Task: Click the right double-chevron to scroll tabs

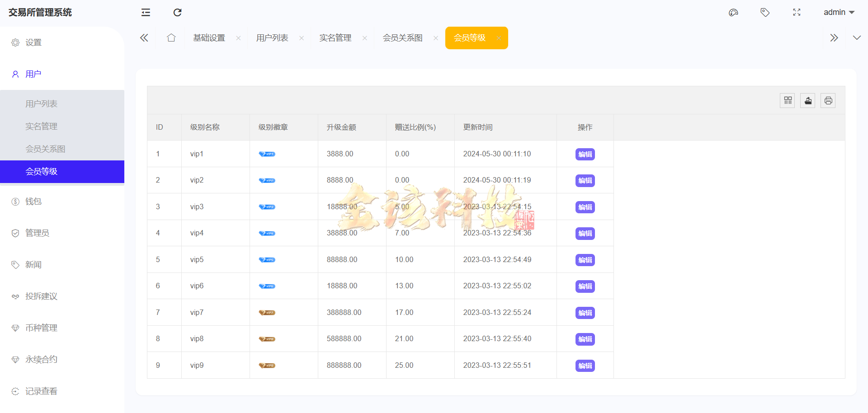Action: [x=834, y=38]
